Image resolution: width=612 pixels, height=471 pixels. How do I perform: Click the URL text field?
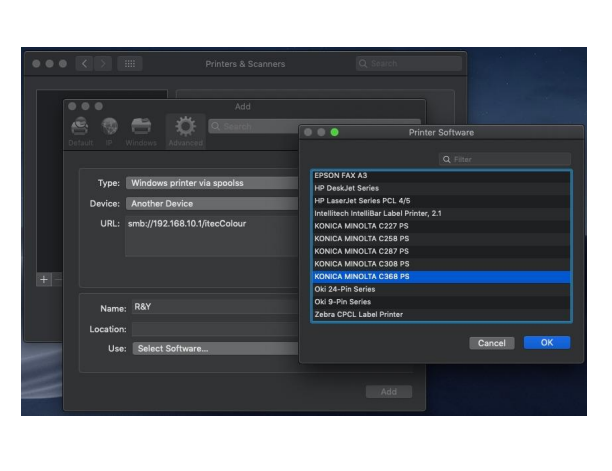coord(212,237)
